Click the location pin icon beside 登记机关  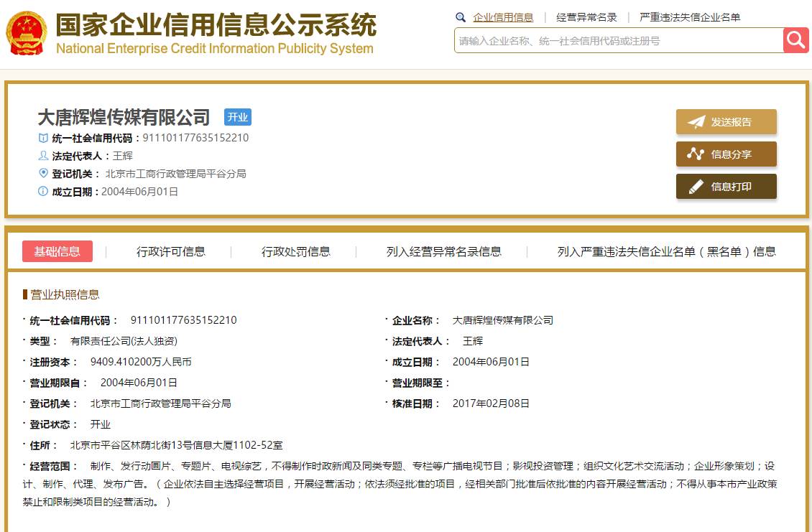44,173
